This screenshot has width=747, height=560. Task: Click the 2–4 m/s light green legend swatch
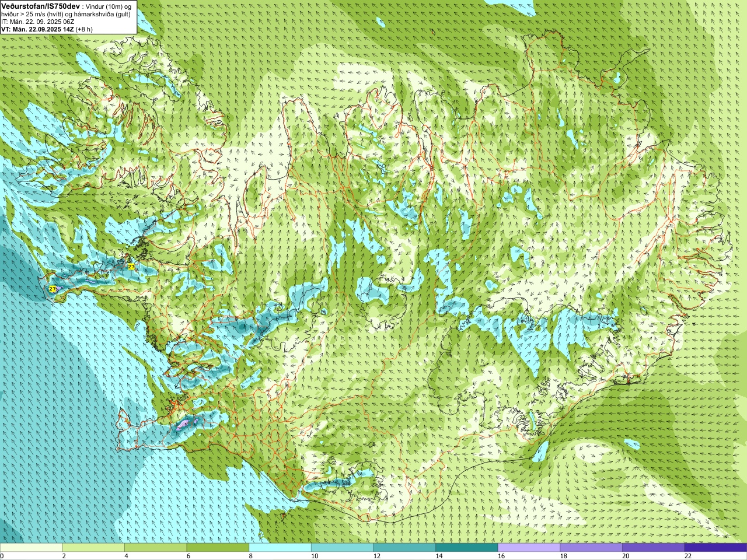point(93,548)
